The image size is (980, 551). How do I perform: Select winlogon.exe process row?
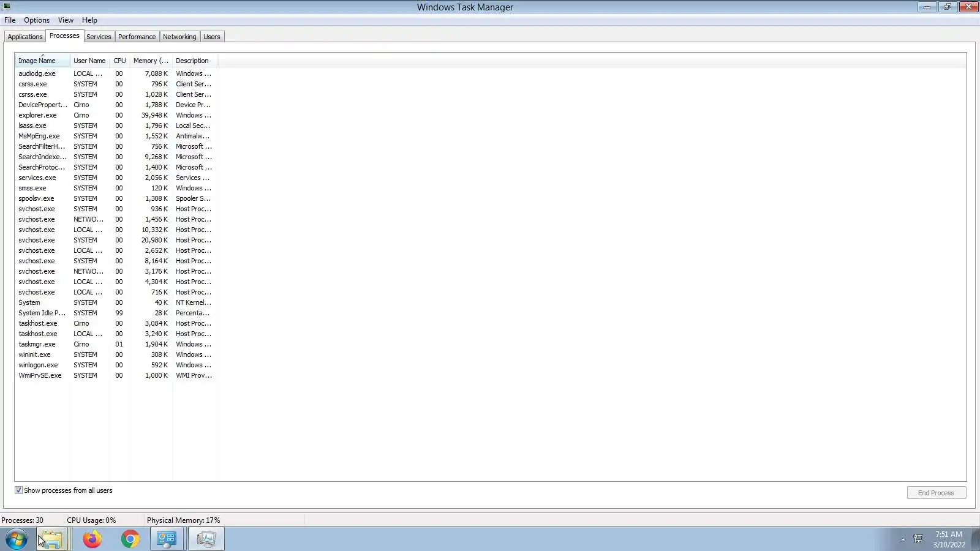(x=116, y=365)
